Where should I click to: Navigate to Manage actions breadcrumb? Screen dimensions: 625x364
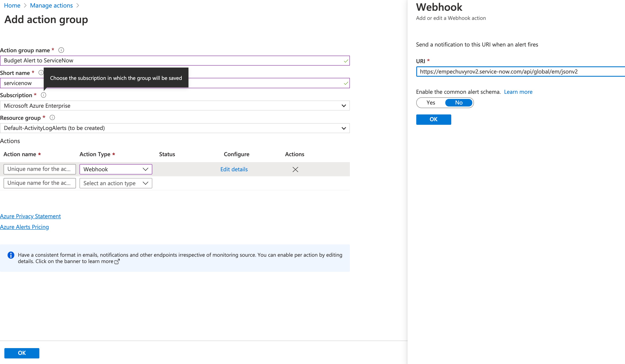[51, 5]
